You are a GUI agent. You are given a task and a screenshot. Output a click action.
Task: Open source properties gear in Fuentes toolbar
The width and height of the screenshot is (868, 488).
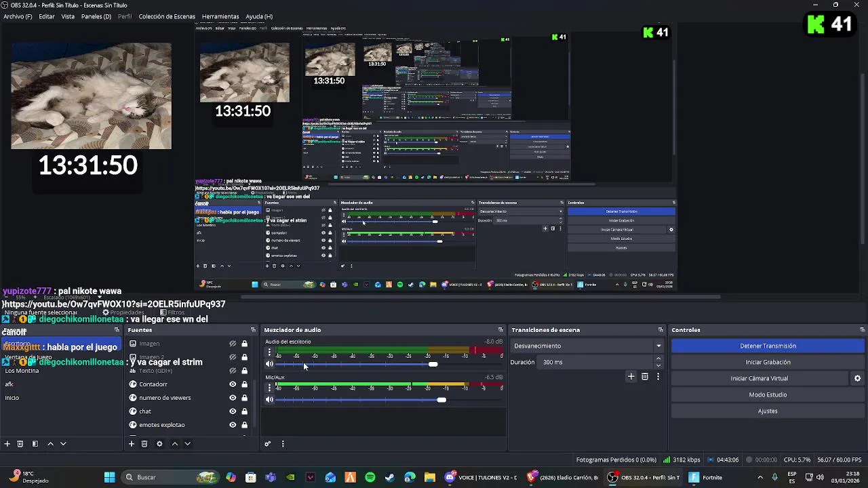point(159,444)
